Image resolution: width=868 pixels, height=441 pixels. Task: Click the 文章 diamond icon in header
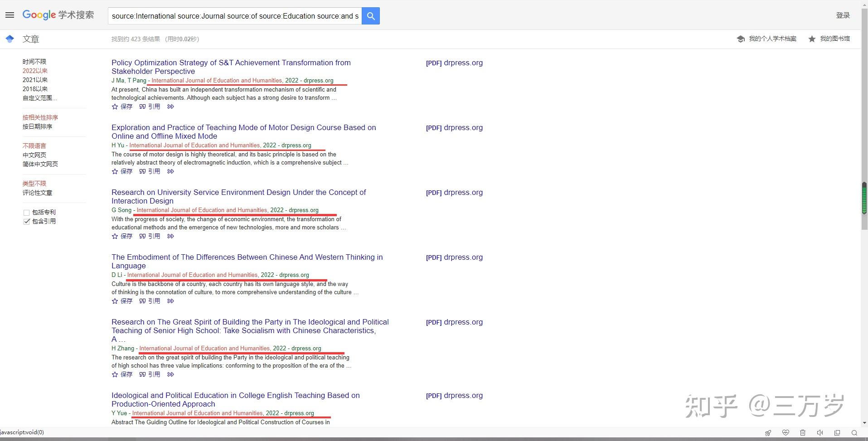(10, 39)
